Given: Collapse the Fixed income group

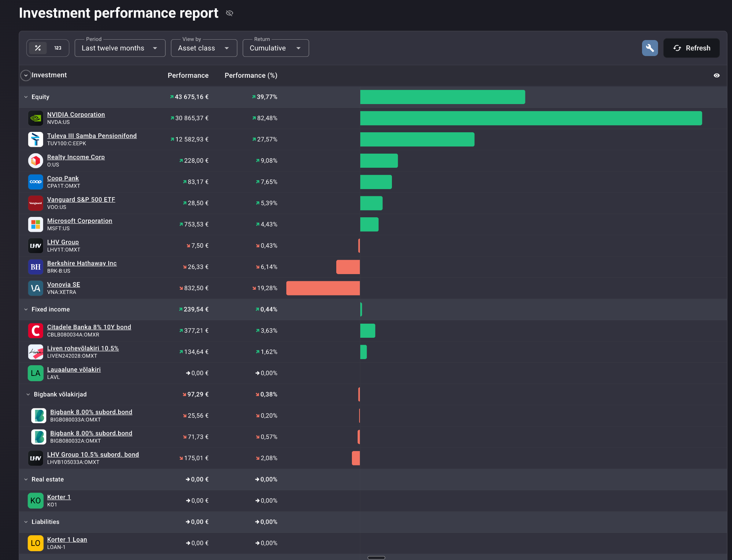Looking at the screenshot, I should tap(26, 309).
